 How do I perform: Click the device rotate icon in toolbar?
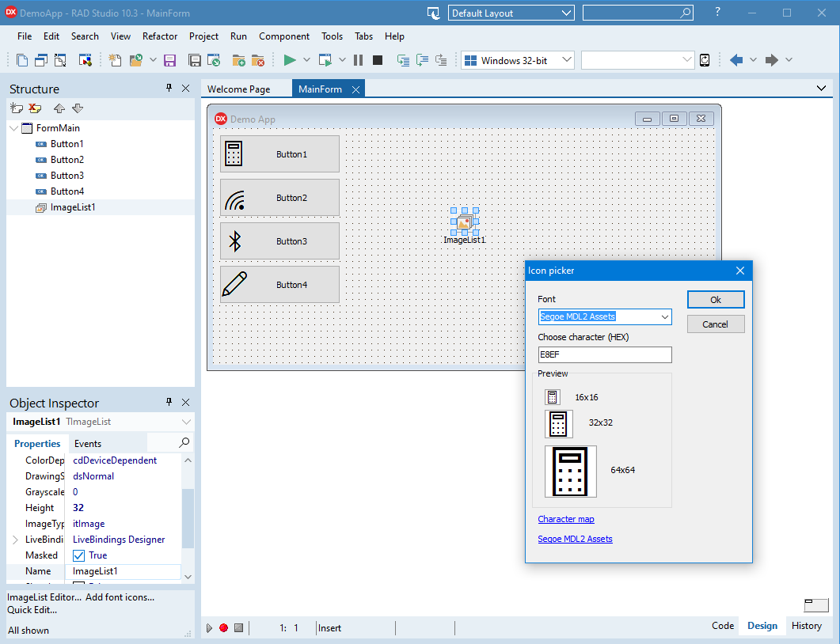pos(705,60)
